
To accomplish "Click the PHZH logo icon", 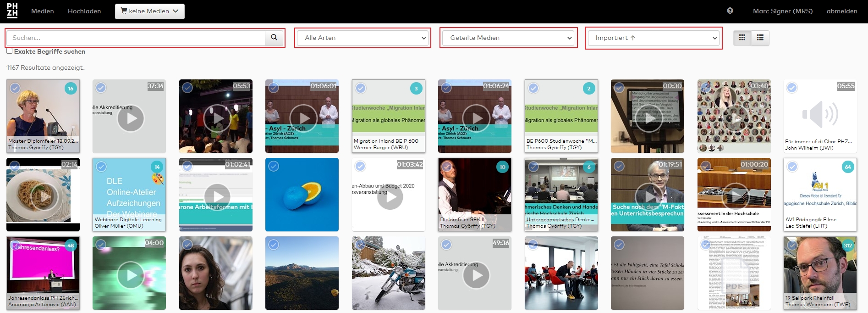I will [x=12, y=11].
